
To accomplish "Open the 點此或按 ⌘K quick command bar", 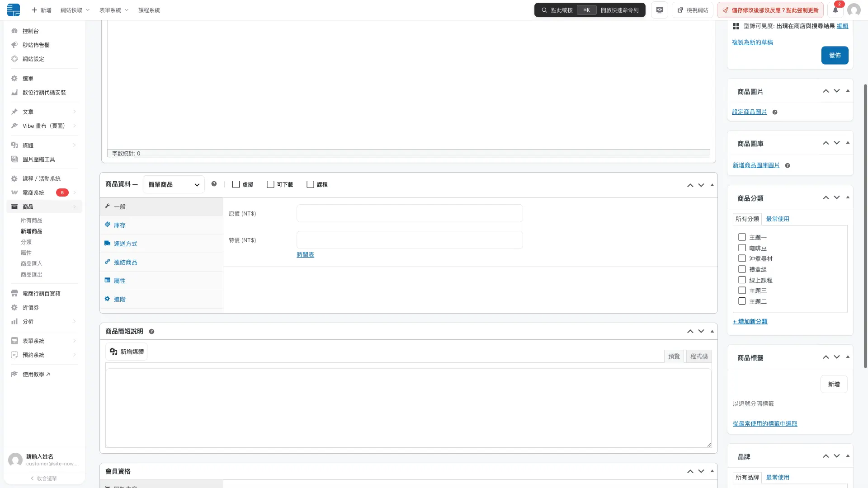I will pos(590,10).
